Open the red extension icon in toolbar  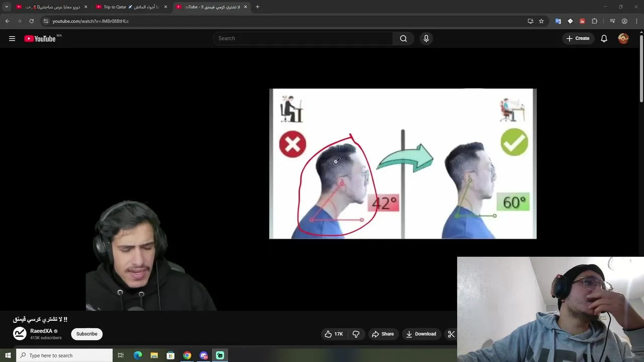point(582,21)
